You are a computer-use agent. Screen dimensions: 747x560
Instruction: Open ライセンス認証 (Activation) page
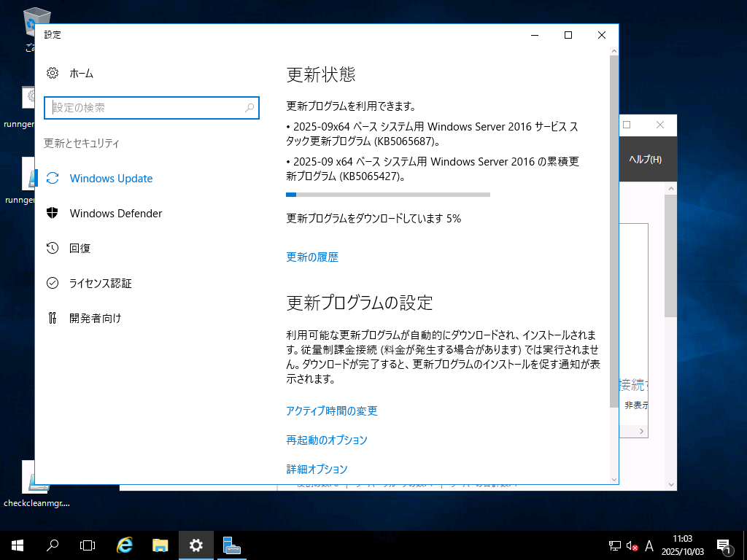coord(100,283)
